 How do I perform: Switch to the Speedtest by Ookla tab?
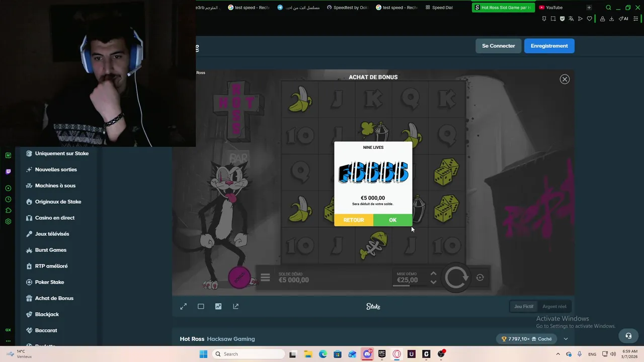click(348, 8)
